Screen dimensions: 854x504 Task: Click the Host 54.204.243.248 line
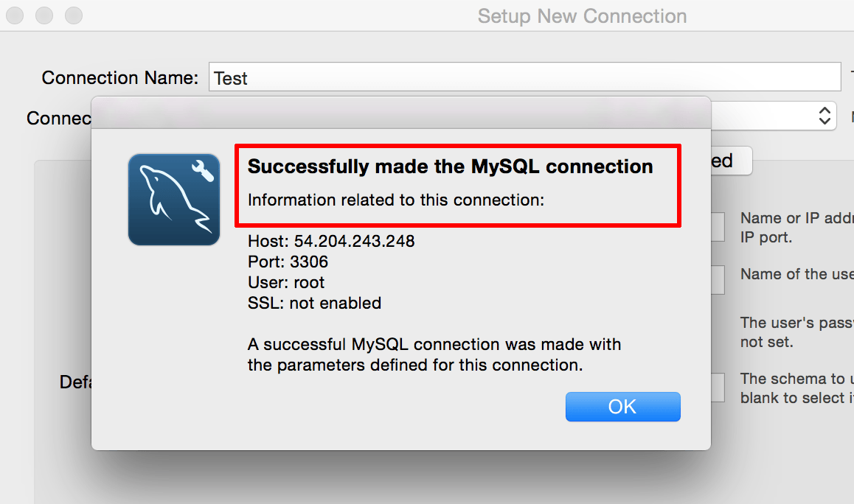click(331, 240)
